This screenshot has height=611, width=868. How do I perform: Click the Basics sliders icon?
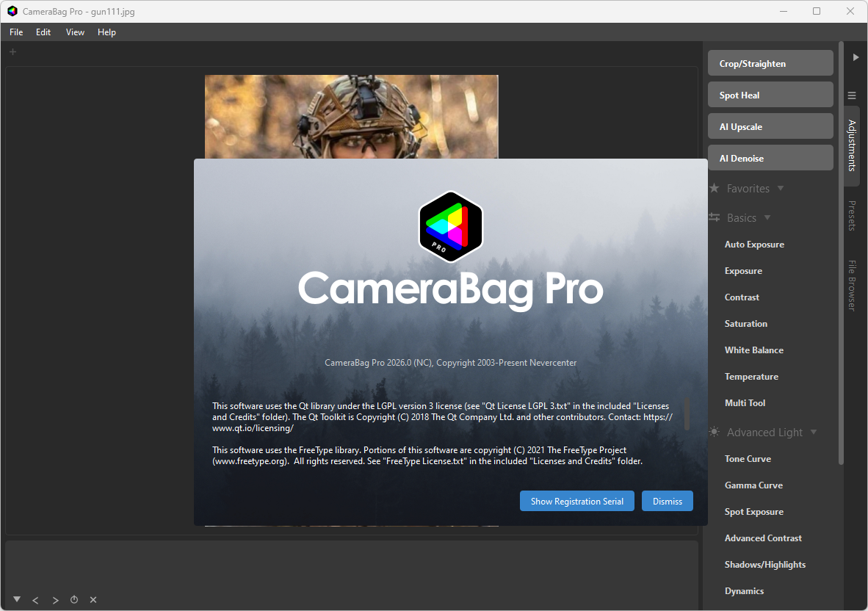click(714, 217)
